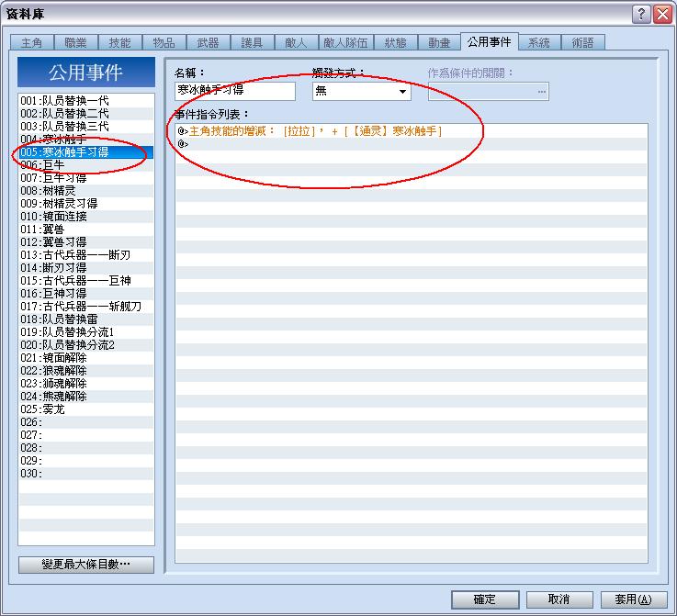Open the 敵人 tab
The image size is (677, 616).
tap(296, 43)
